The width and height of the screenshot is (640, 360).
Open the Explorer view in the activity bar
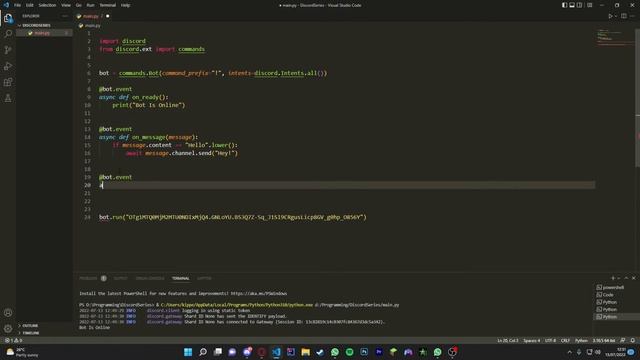(x=8, y=18)
